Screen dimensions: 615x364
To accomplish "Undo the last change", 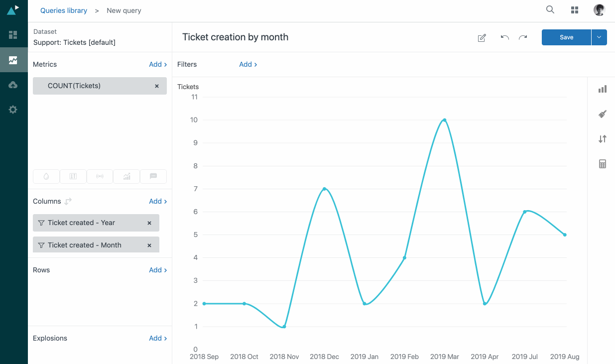I will (x=504, y=37).
